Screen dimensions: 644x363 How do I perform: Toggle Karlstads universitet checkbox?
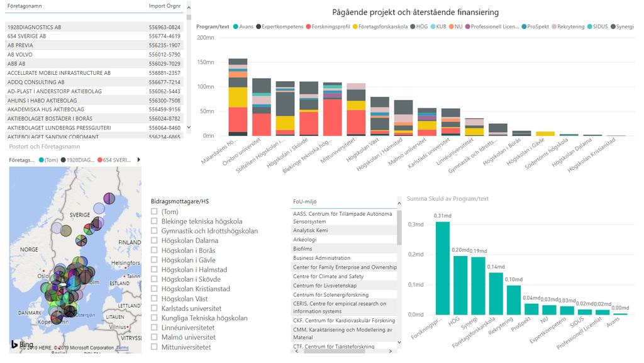(154, 308)
